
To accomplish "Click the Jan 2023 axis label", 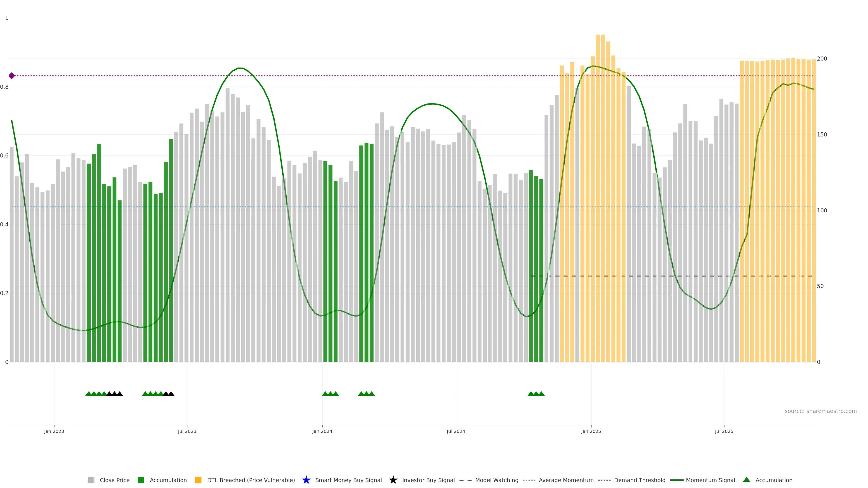I will [54, 431].
